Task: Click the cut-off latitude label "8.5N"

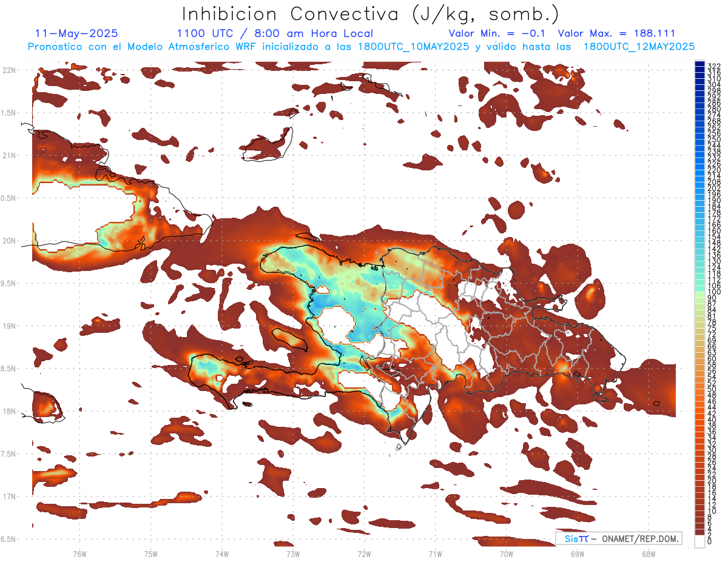Action: [x=8, y=369]
